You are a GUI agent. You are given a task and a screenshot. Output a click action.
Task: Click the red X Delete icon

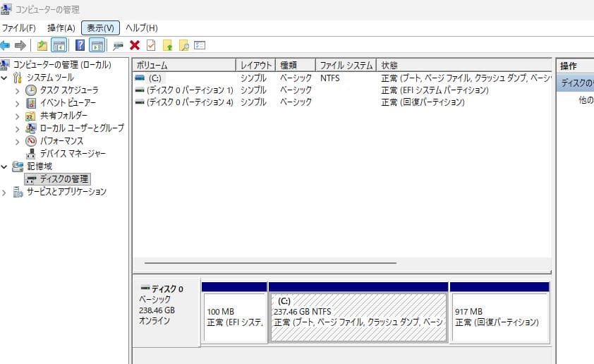coord(135,45)
